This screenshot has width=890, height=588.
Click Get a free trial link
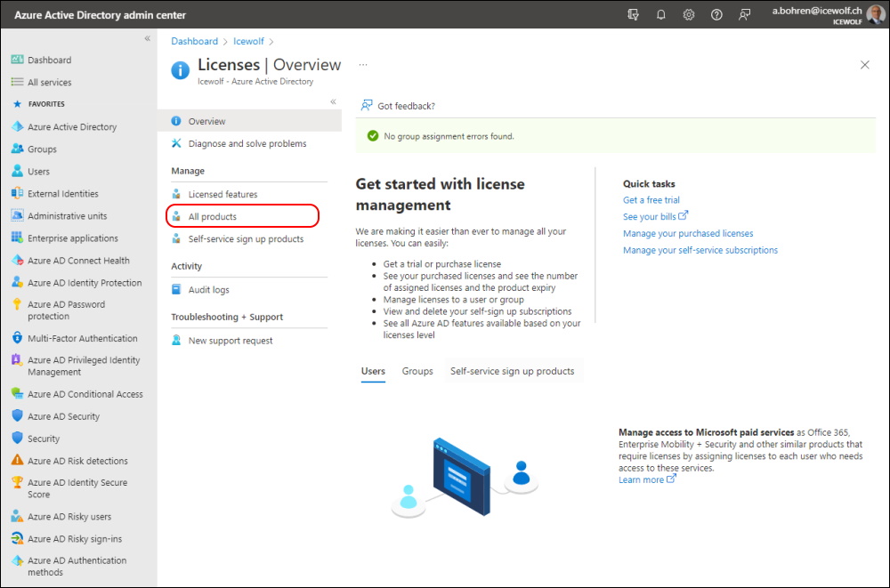pyautogui.click(x=651, y=200)
